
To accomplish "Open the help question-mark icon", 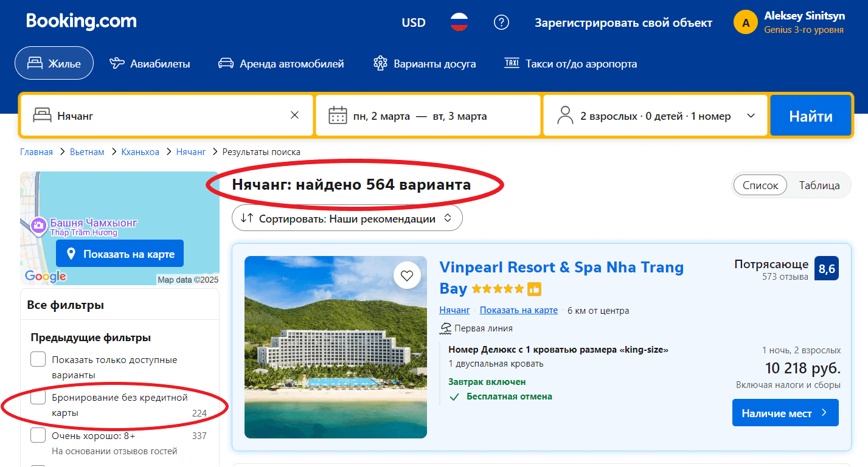I will pyautogui.click(x=501, y=22).
